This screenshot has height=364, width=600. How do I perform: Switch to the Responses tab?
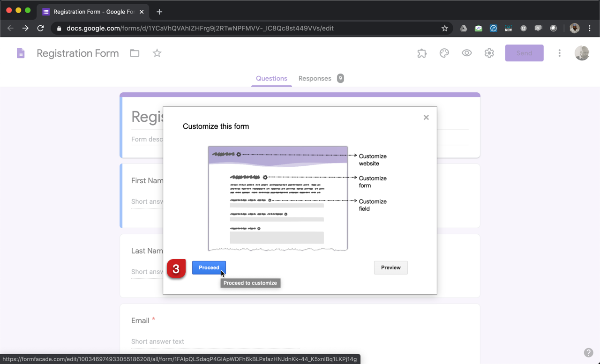point(315,78)
